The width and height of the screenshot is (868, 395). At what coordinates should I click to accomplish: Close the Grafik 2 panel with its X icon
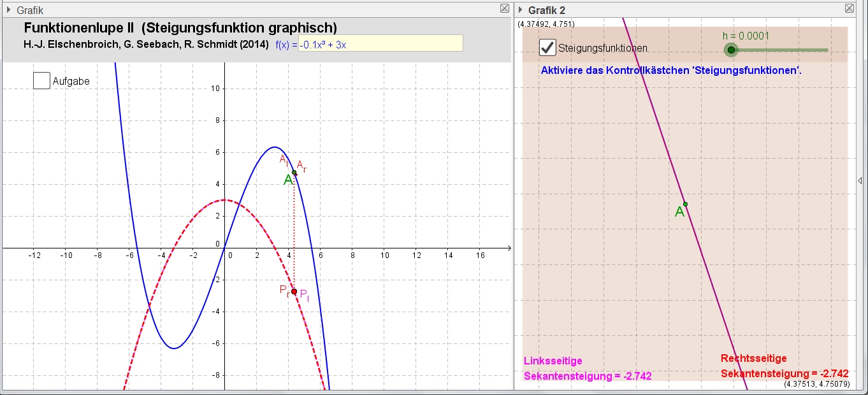[850, 9]
